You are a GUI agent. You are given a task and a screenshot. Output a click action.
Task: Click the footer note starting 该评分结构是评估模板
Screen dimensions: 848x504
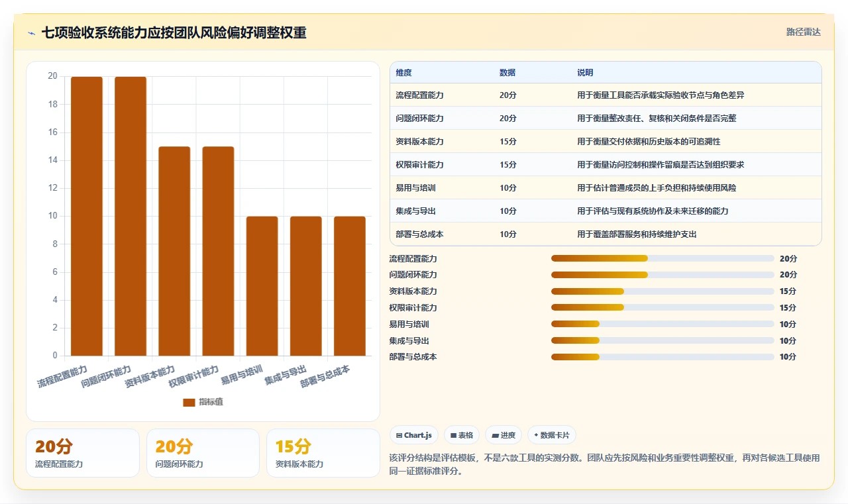click(605, 465)
